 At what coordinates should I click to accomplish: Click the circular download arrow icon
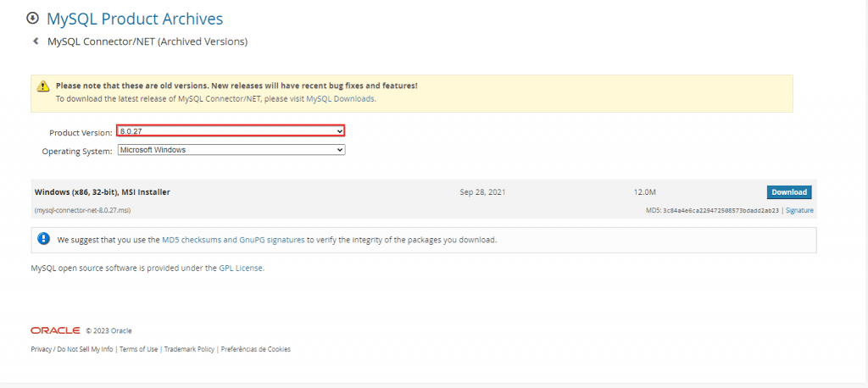click(x=32, y=18)
